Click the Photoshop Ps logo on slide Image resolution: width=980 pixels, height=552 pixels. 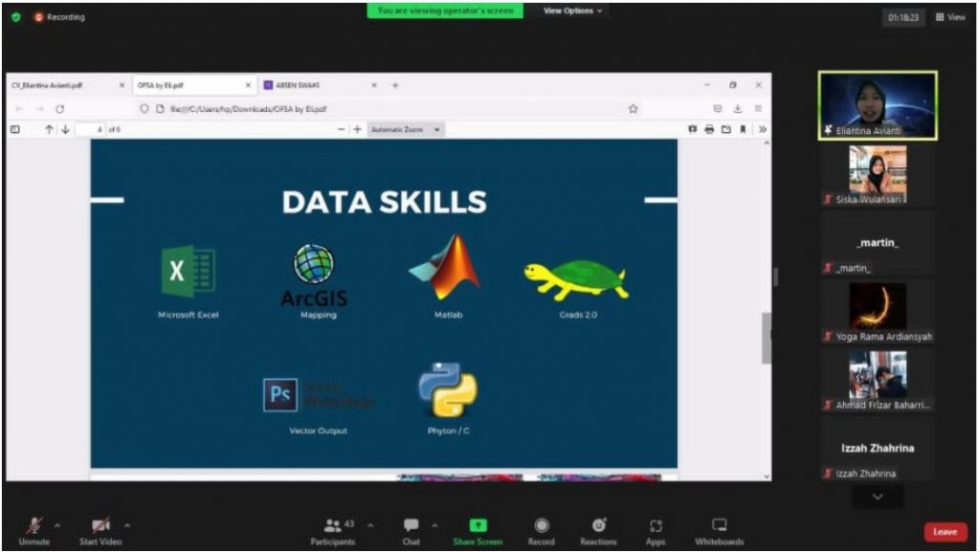[x=280, y=395]
